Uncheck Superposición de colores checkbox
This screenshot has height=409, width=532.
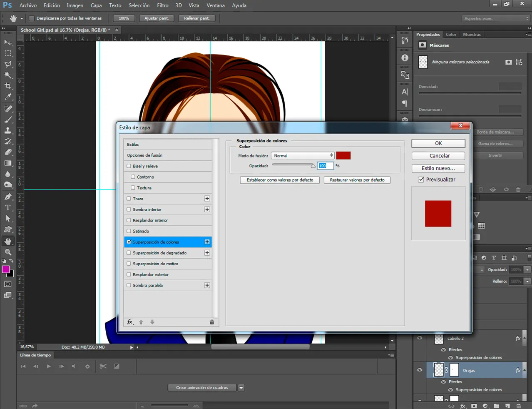[x=129, y=242]
